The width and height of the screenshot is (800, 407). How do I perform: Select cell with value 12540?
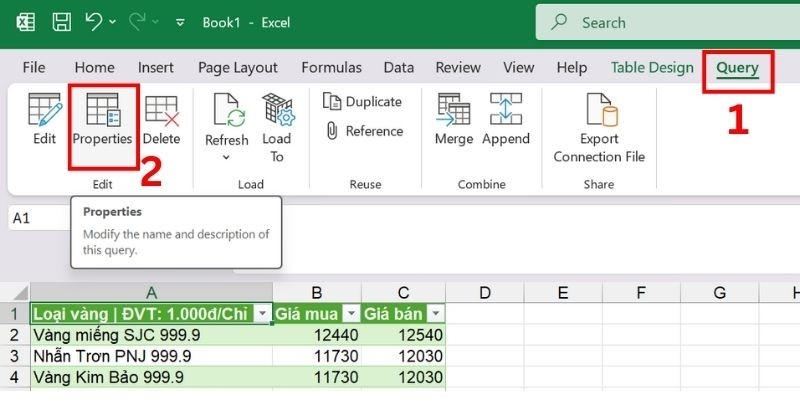point(403,335)
